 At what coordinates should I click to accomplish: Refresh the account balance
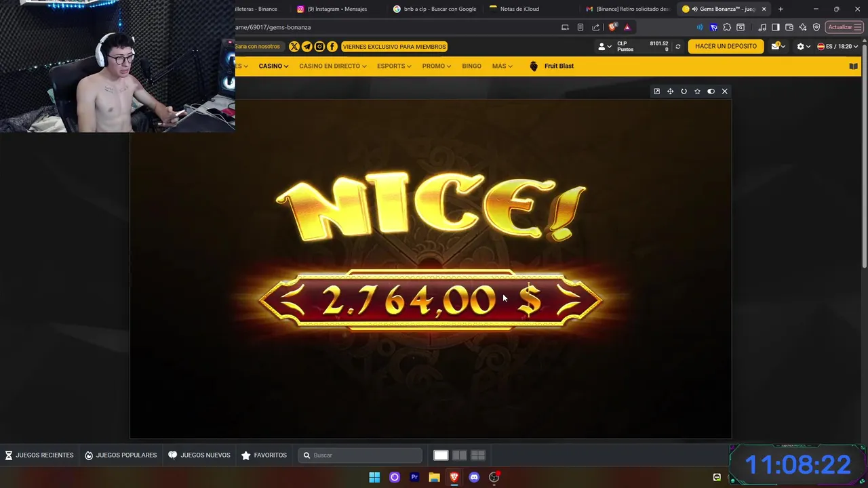[677, 47]
